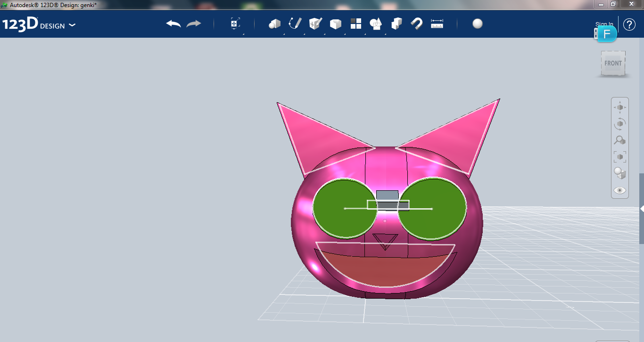Screen dimensions: 644x342
Task: Click the Sign In link
Action: [604, 24]
